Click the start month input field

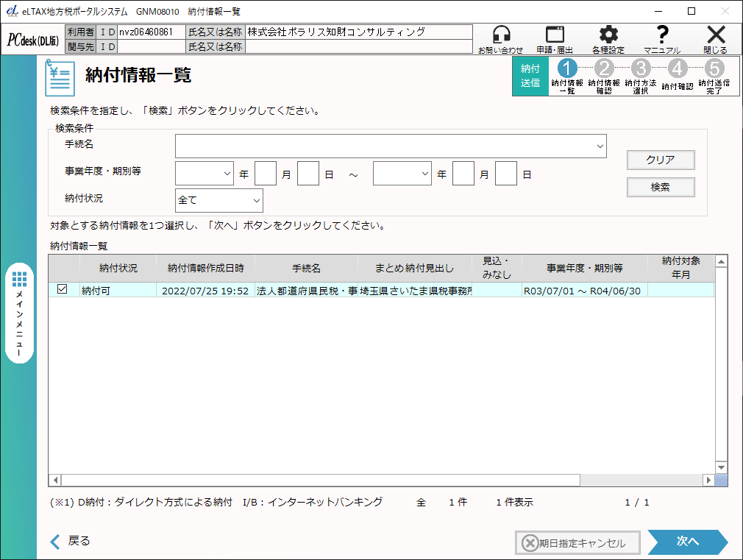point(266,174)
